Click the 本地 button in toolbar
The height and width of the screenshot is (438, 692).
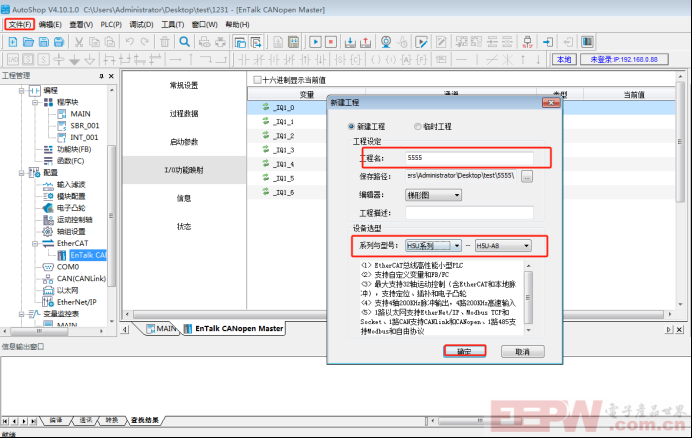(x=564, y=59)
